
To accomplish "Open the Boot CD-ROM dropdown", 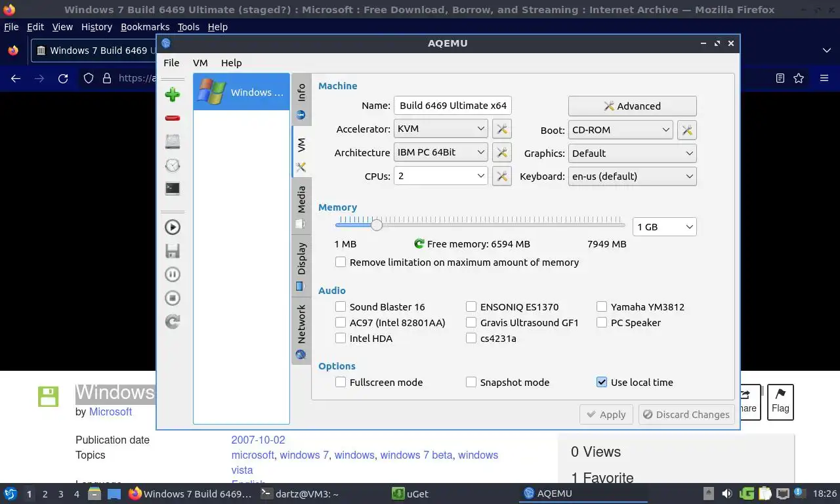I will click(x=621, y=130).
